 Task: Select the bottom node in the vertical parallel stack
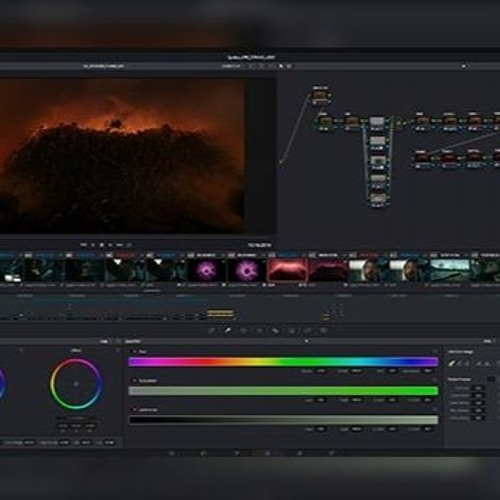(x=377, y=198)
